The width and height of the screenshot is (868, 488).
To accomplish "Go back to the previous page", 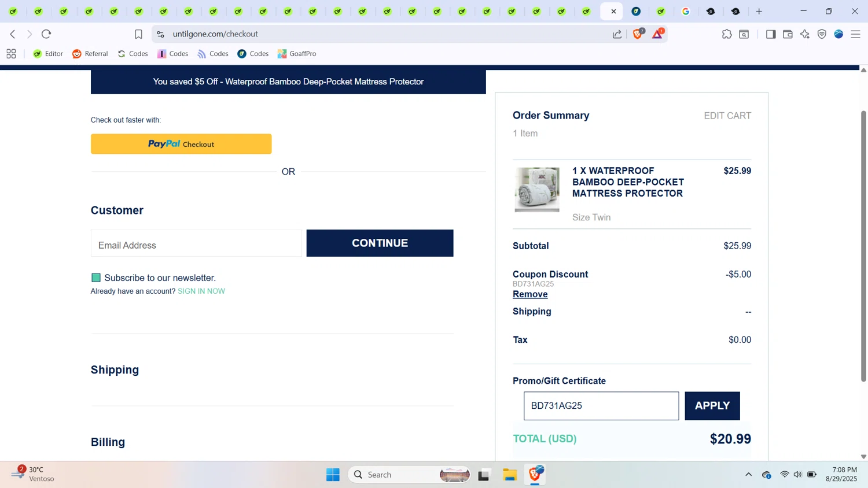I will [13, 34].
